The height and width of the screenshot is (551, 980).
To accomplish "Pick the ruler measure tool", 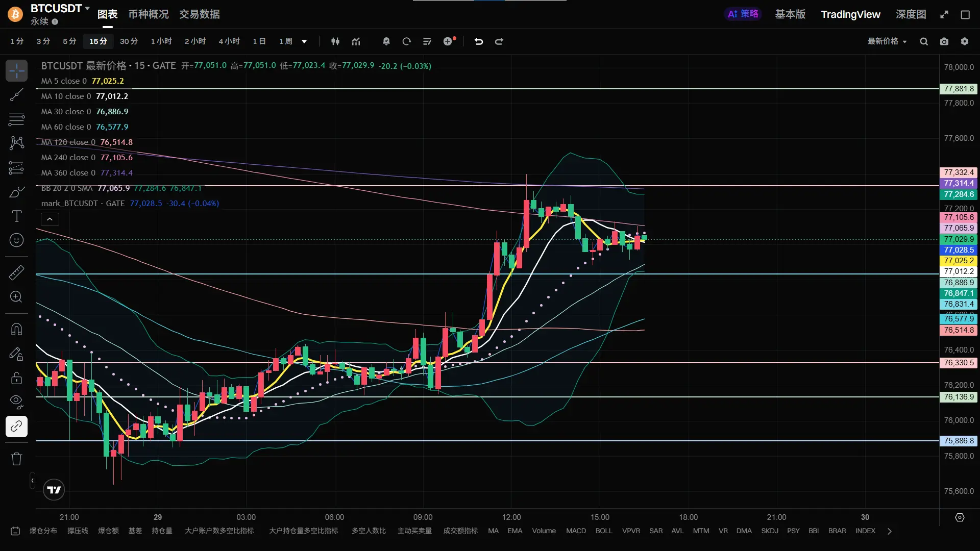I will point(16,272).
